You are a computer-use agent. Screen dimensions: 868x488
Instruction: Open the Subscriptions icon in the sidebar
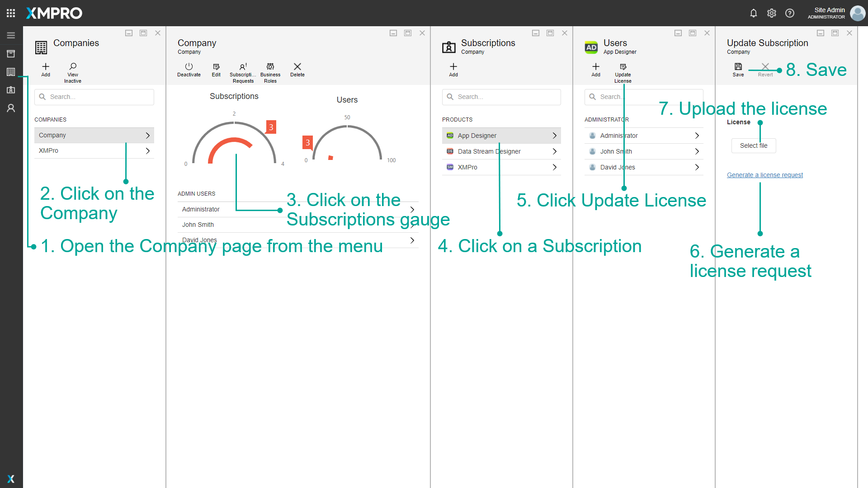click(x=11, y=90)
